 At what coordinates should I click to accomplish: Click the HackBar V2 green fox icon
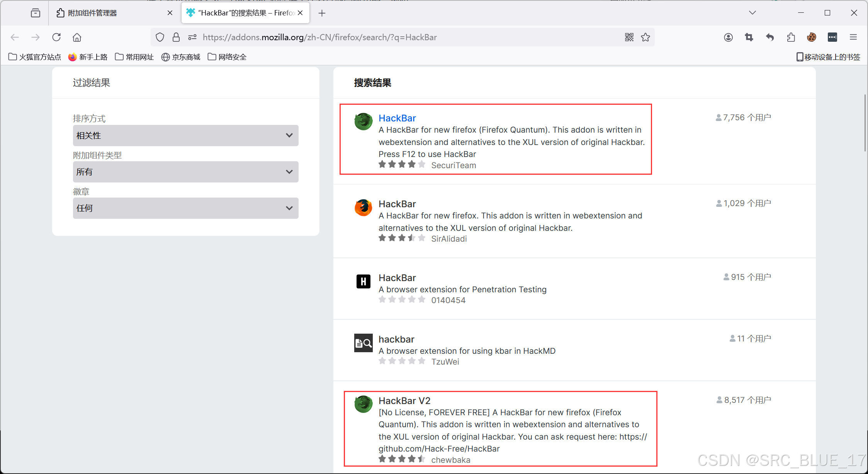click(x=363, y=404)
